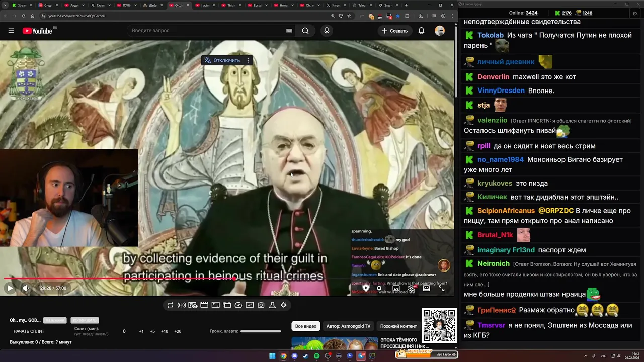This screenshot has height=362, width=644.
Task: Open Steam from the Windows taskbar
Action: pyautogui.click(x=305, y=356)
